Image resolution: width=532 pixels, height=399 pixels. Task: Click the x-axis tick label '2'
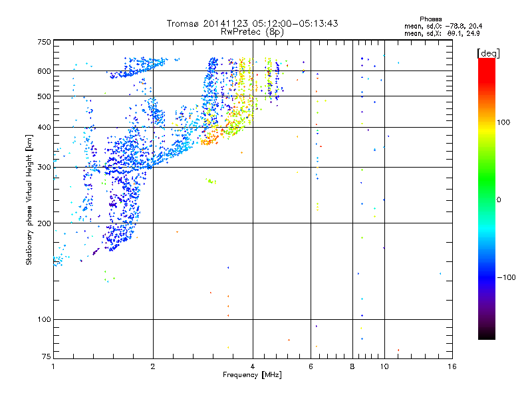153,366
